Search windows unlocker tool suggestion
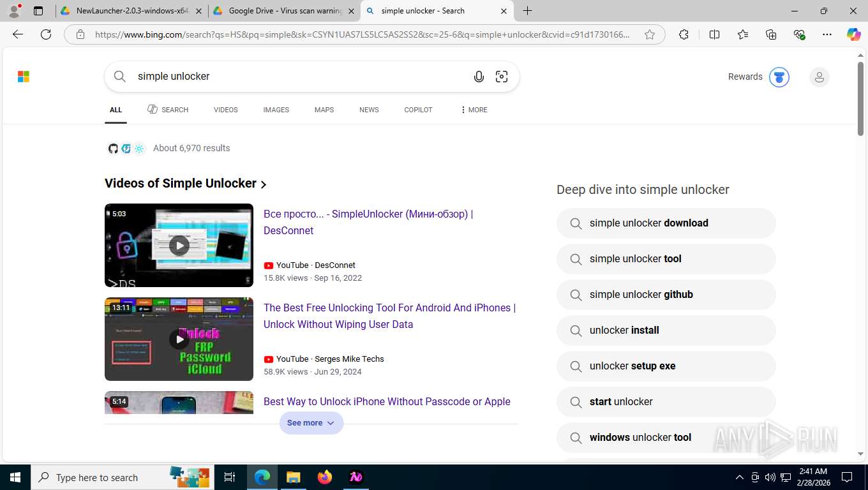Image resolution: width=868 pixels, height=490 pixels. point(666,438)
